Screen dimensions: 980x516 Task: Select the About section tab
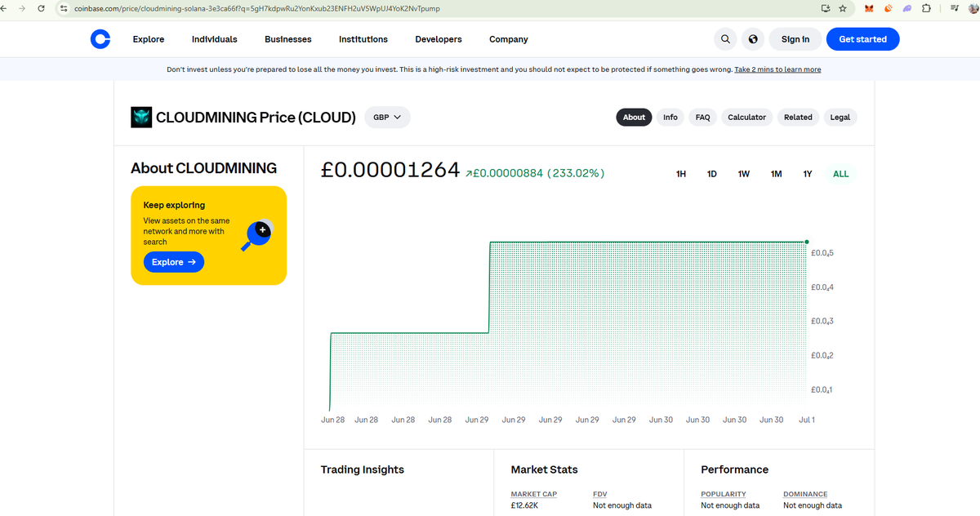[x=634, y=117]
